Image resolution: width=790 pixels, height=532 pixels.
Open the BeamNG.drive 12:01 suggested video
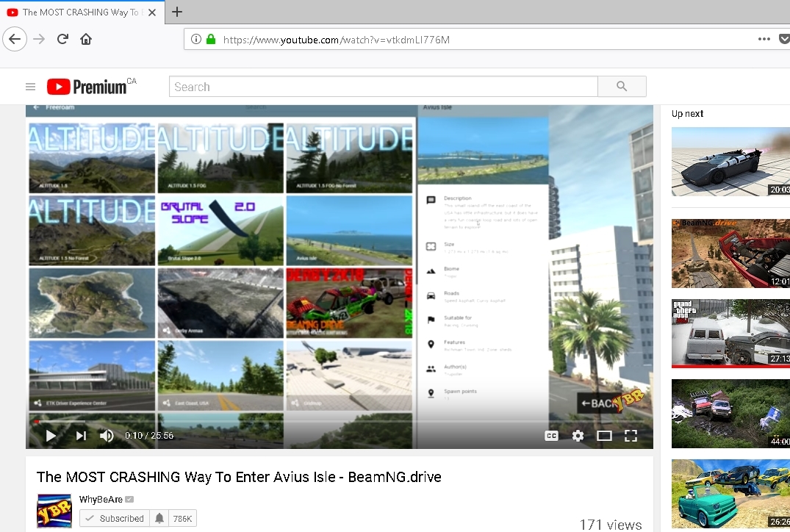click(730, 254)
